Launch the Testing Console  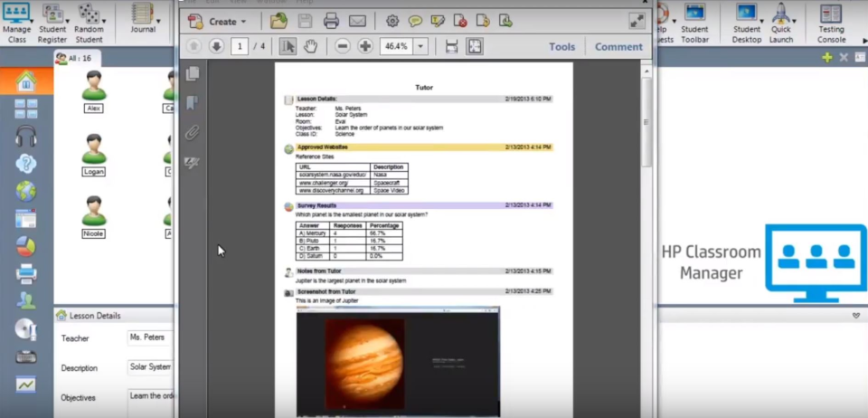[831, 22]
